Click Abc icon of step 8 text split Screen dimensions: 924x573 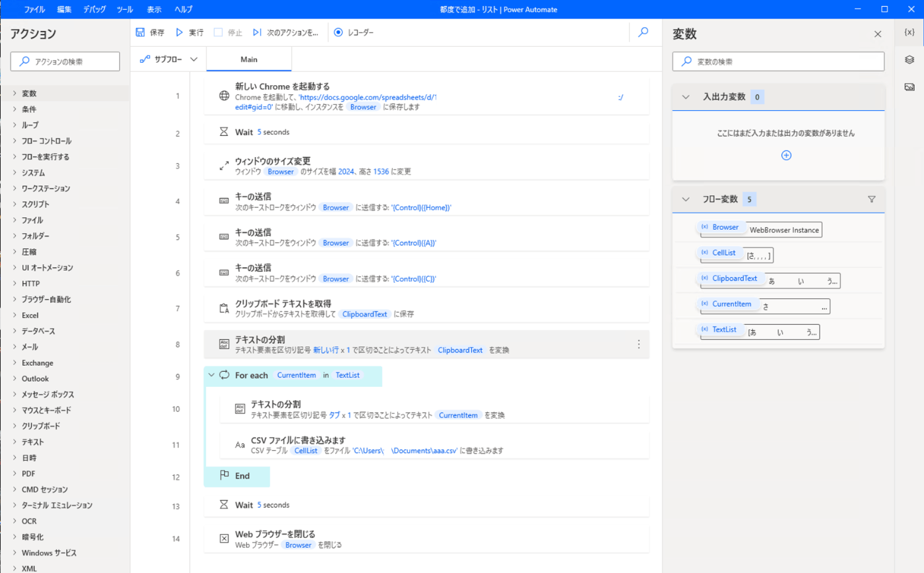(x=224, y=345)
